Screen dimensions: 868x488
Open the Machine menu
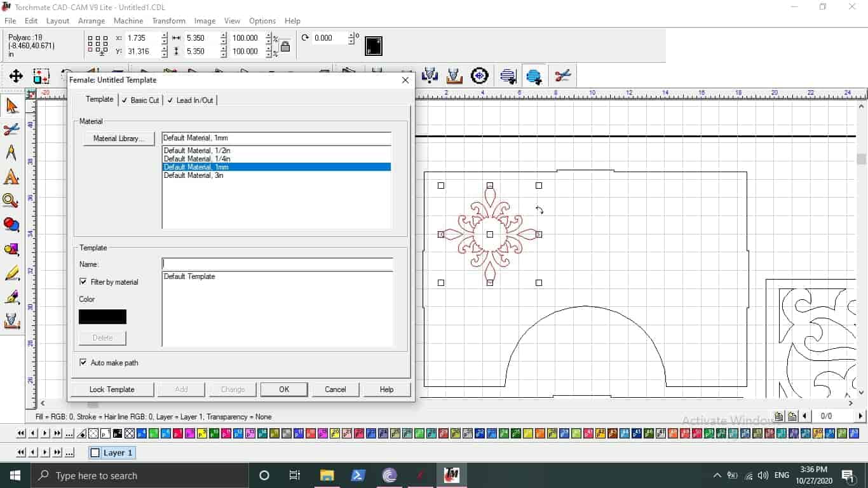128,21
